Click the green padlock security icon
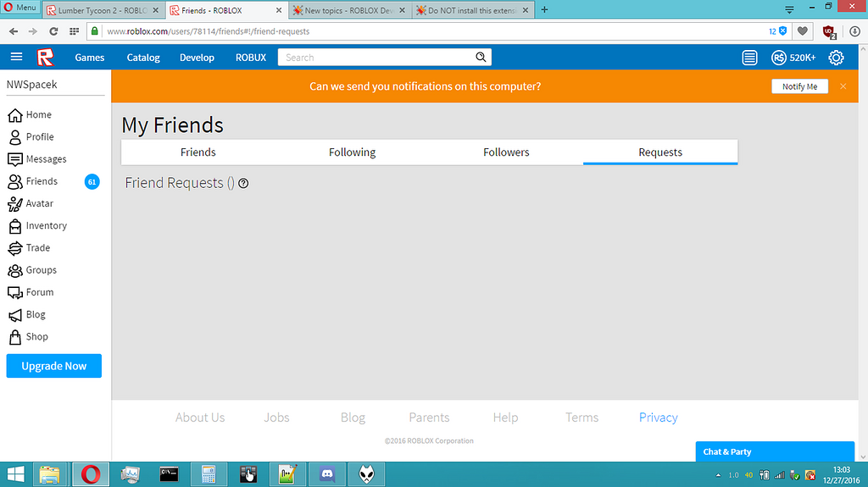Viewport: 868px width, 487px height. click(x=95, y=31)
